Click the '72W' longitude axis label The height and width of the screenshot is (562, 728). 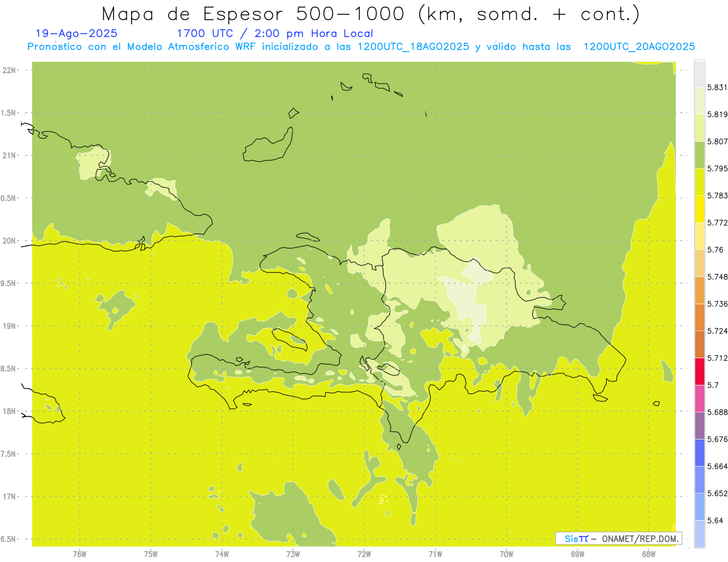click(x=364, y=554)
